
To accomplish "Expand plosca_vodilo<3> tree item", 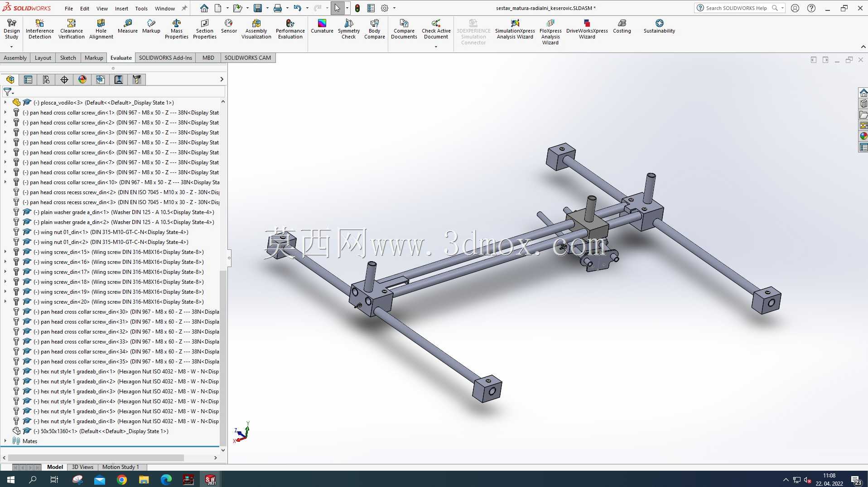I will tap(5, 103).
